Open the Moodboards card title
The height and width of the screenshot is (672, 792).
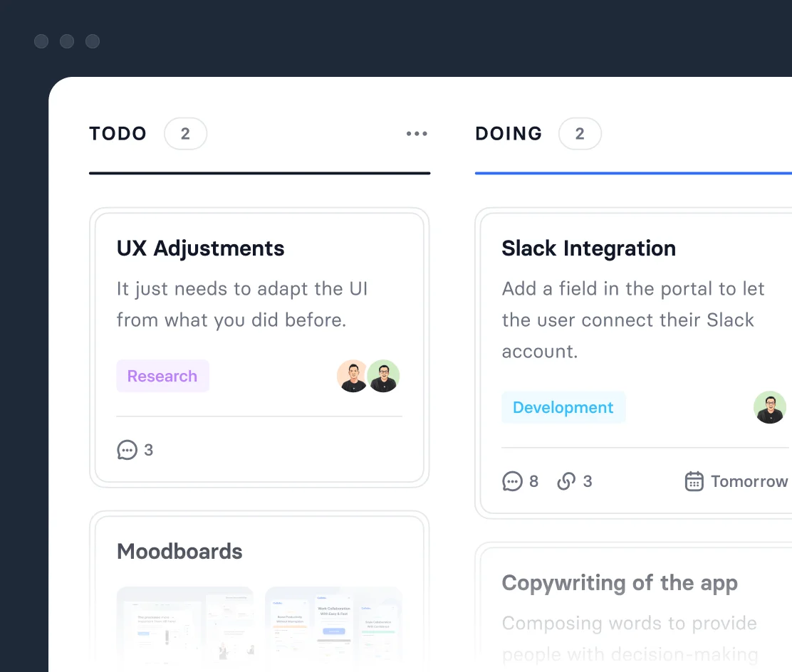tap(179, 552)
